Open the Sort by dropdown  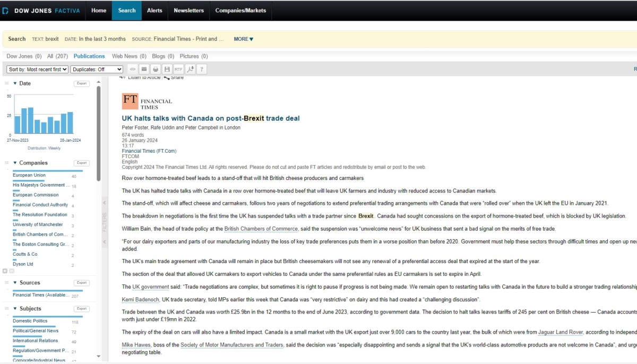coord(37,69)
